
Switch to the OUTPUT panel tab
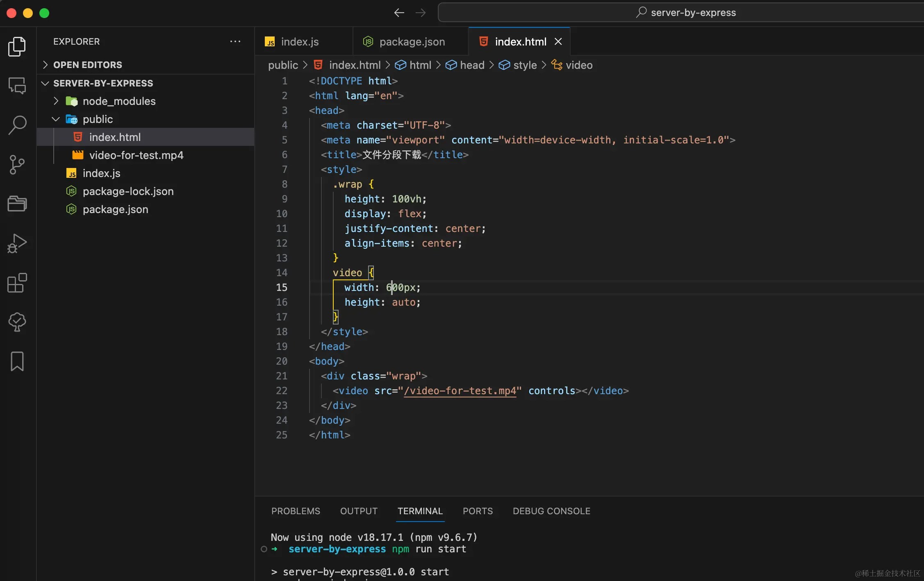tap(359, 511)
